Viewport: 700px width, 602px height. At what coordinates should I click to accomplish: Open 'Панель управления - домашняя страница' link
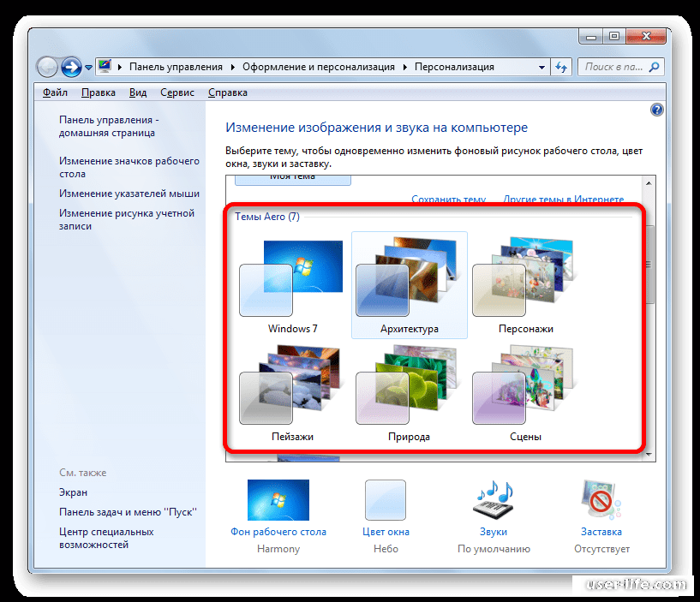(109, 126)
